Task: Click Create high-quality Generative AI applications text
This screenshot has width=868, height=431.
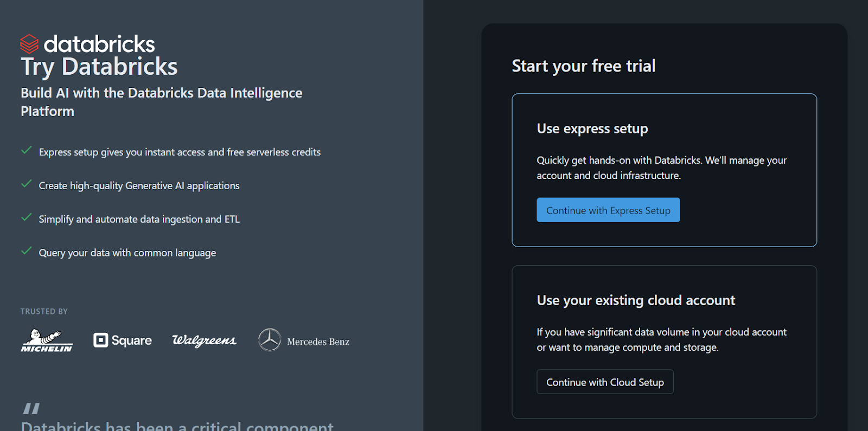Action: tap(139, 186)
